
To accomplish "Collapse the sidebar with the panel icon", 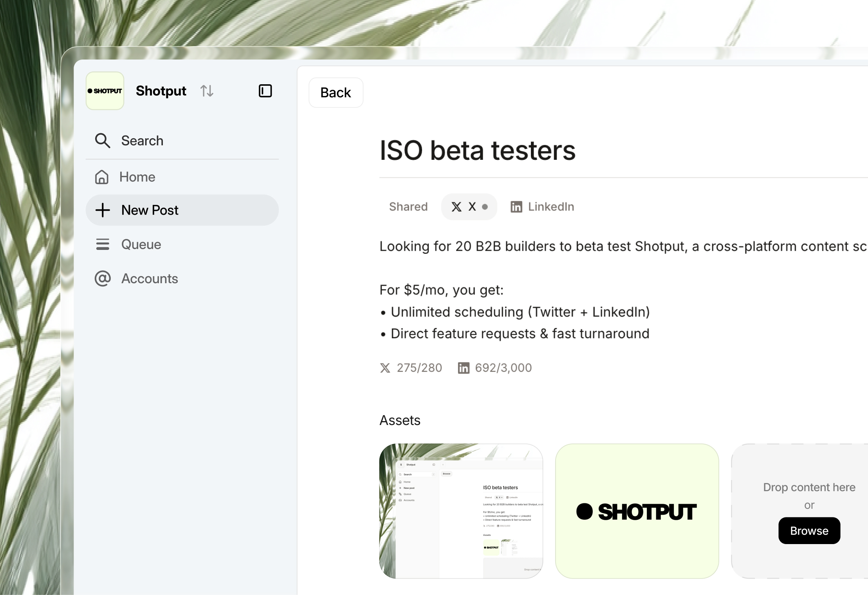I will point(265,91).
